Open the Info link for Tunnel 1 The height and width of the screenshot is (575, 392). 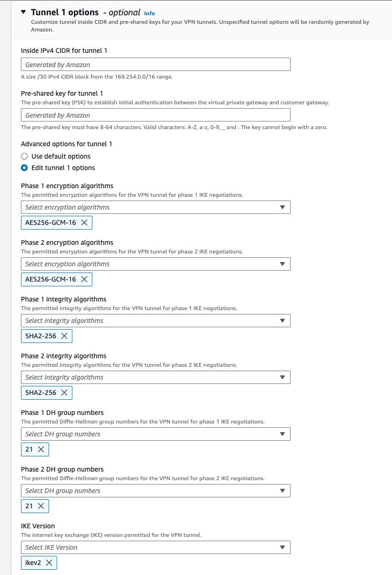[x=149, y=13]
